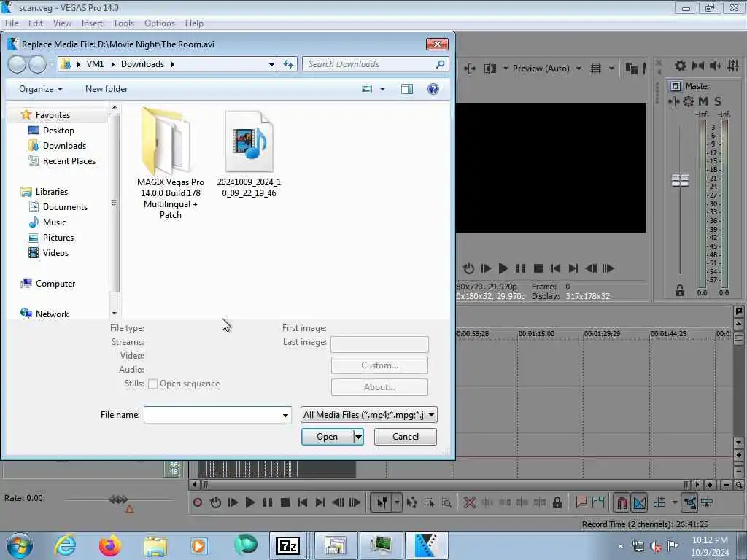Click the Rate scrub control slider

point(118,499)
